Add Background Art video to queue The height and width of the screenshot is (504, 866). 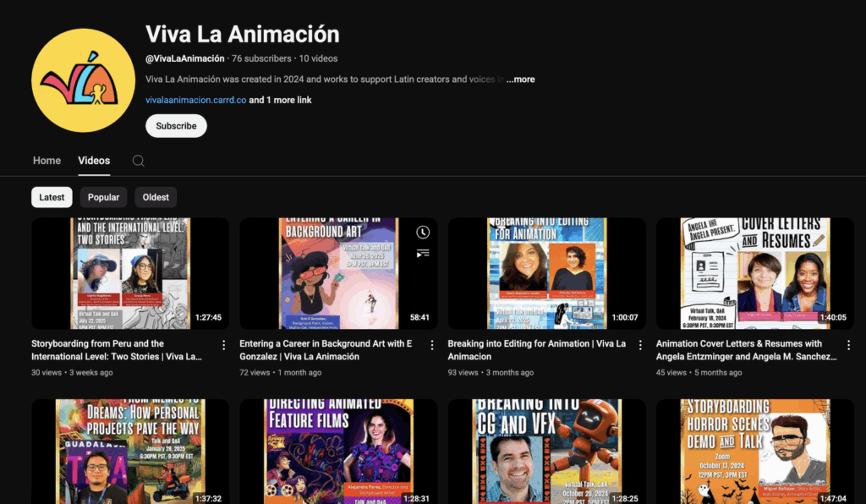tap(423, 253)
